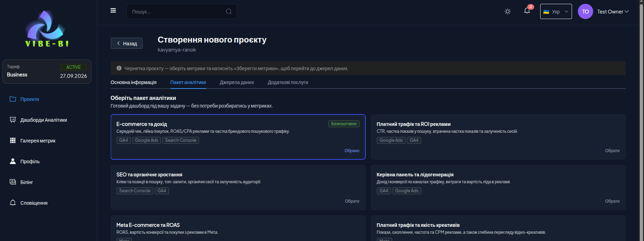
Task: Click the Ukrainian flag icon
Action: [x=546, y=12]
